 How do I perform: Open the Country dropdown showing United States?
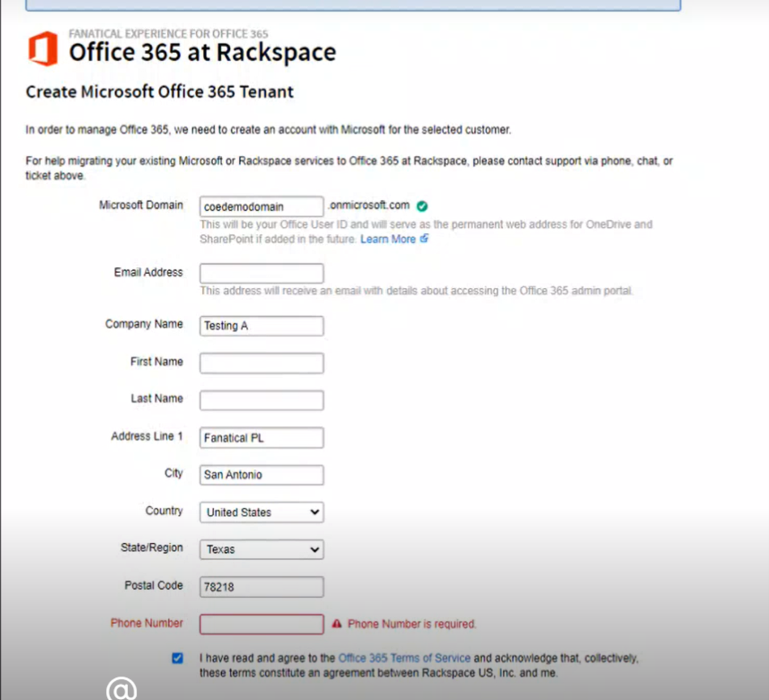[x=261, y=512]
